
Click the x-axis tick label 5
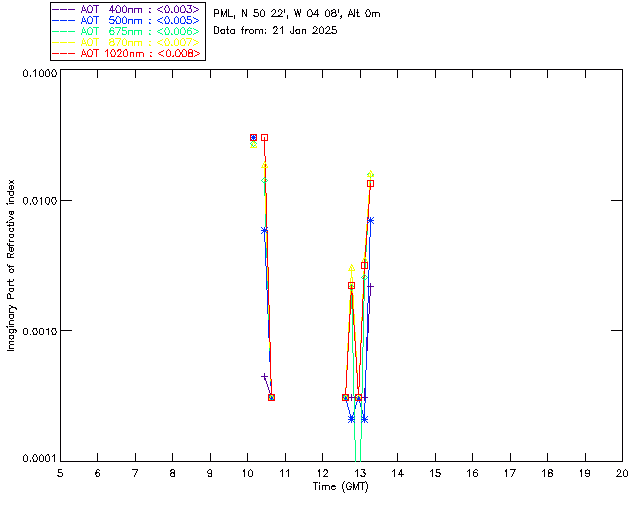[60, 473]
